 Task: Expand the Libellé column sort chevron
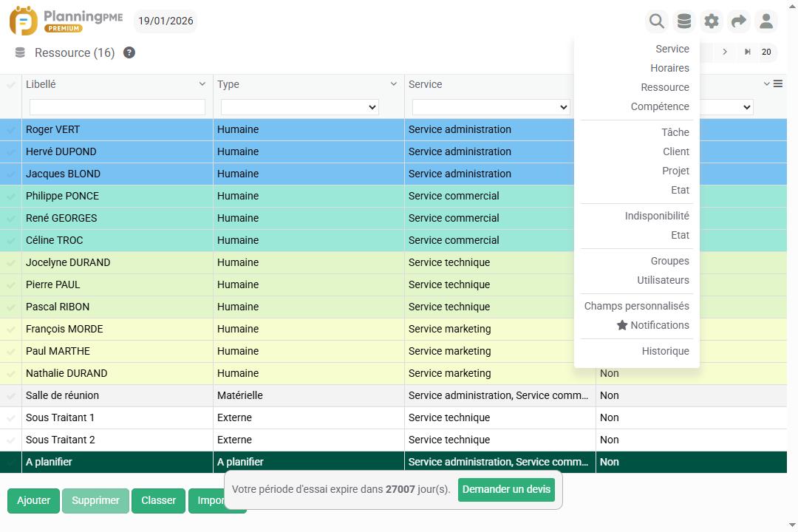click(x=202, y=84)
